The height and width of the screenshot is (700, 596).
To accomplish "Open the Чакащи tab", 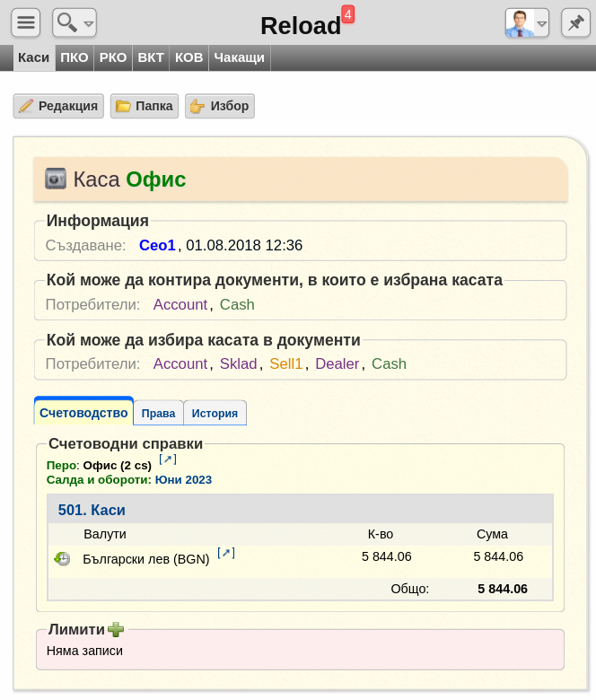I will coord(240,57).
